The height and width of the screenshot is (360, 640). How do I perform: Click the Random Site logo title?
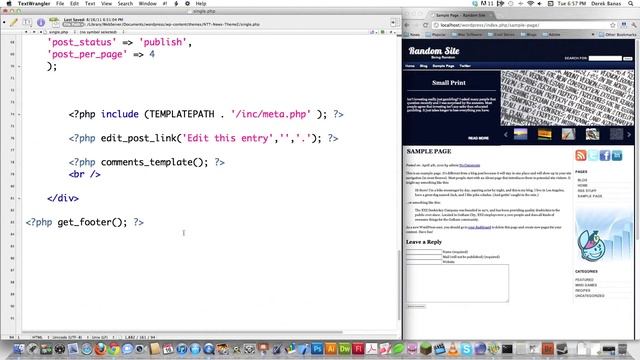click(x=434, y=51)
